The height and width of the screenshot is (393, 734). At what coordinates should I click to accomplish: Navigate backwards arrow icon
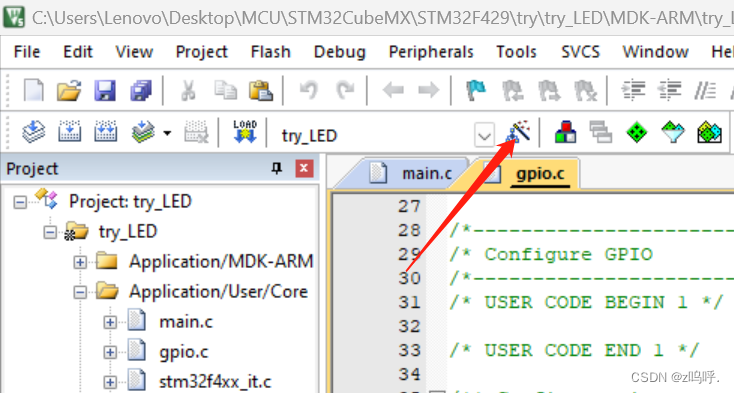pyautogui.click(x=393, y=90)
